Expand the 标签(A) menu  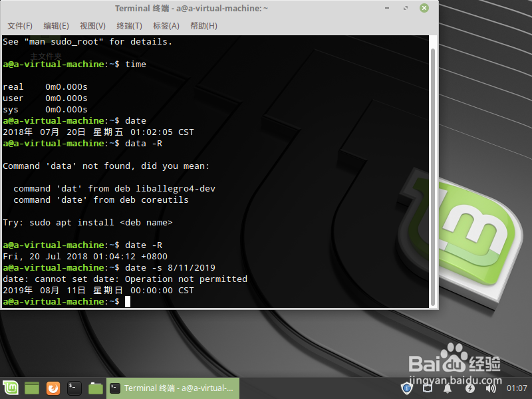coord(166,25)
